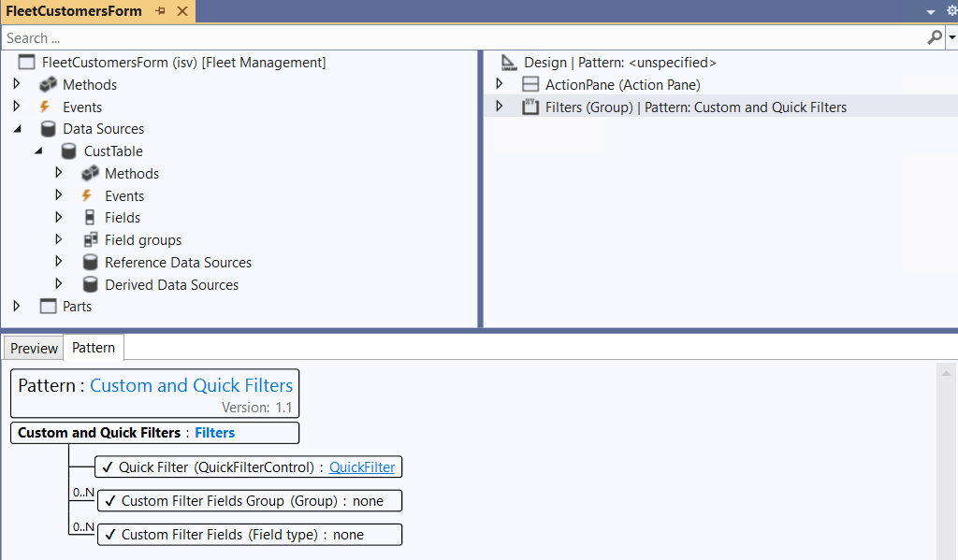
Task: Click the Parts node icon
Action: tap(48, 306)
